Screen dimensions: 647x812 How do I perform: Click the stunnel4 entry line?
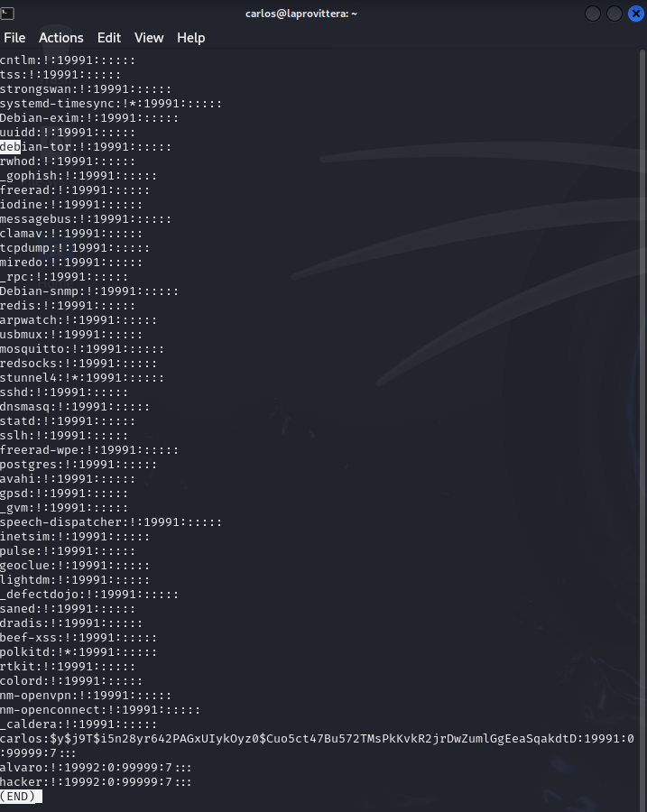coord(82,378)
